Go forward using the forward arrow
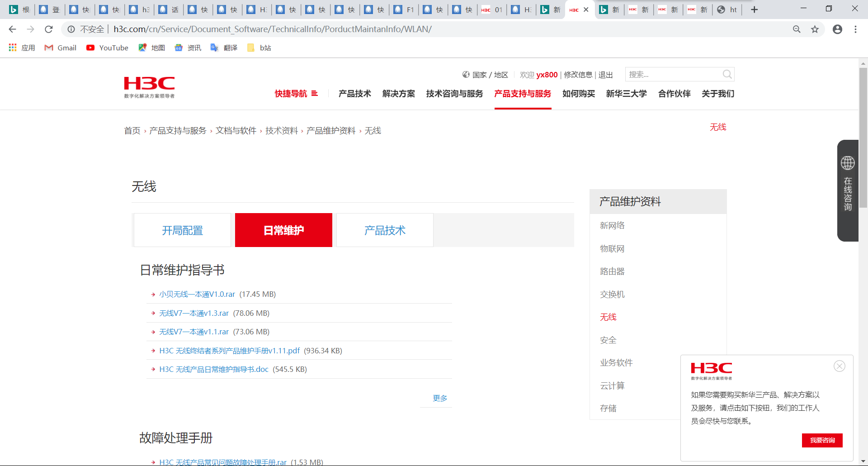Screen dimensions: 868x466 tap(30, 29)
